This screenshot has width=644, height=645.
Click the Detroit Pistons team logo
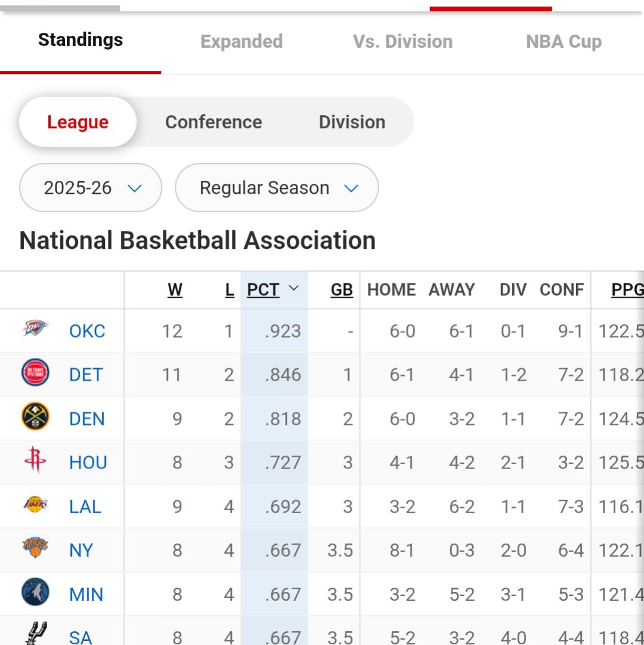36,374
